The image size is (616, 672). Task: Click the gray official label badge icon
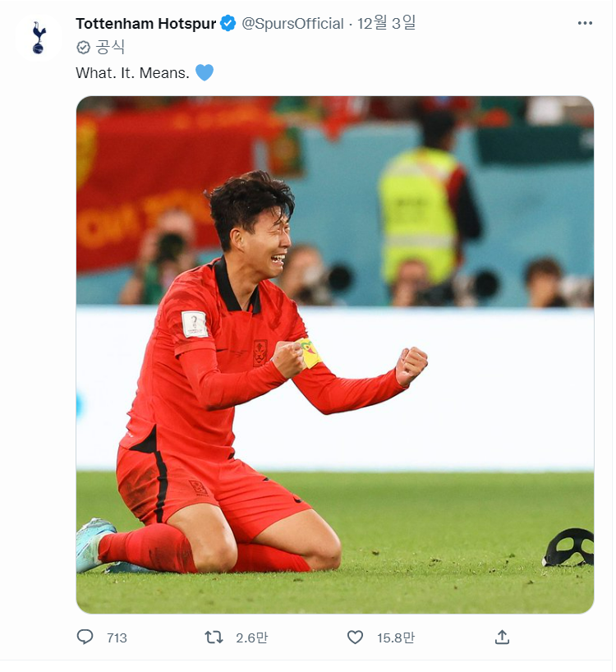click(84, 47)
